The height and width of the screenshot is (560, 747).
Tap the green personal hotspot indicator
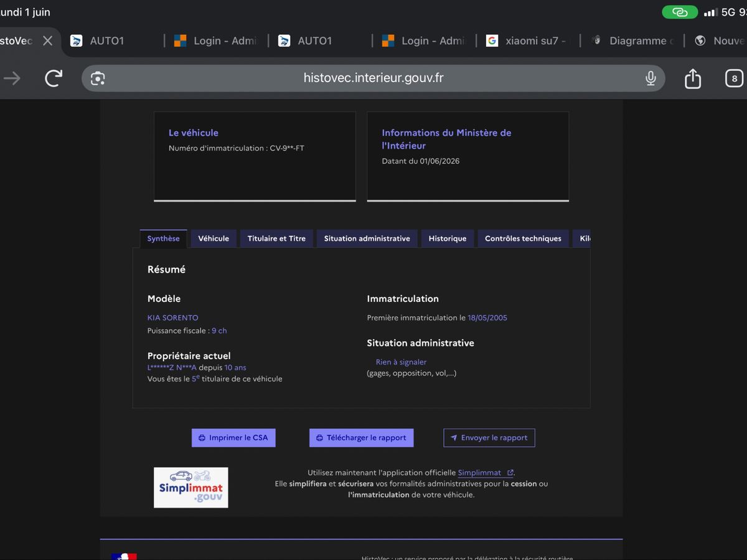coord(680,12)
